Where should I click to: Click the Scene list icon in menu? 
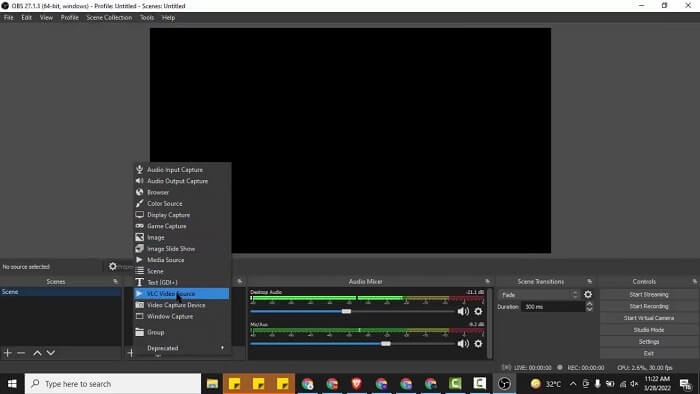click(x=140, y=271)
